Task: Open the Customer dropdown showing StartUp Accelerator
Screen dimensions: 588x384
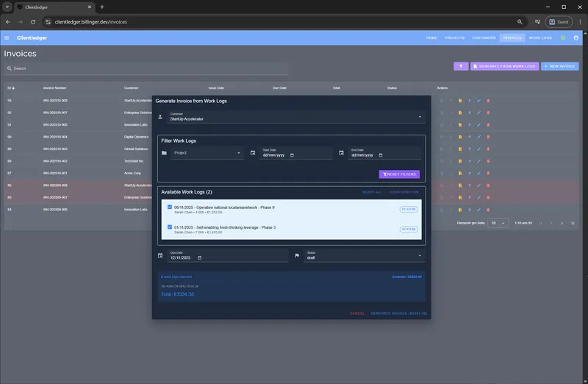Action: [x=296, y=117]
